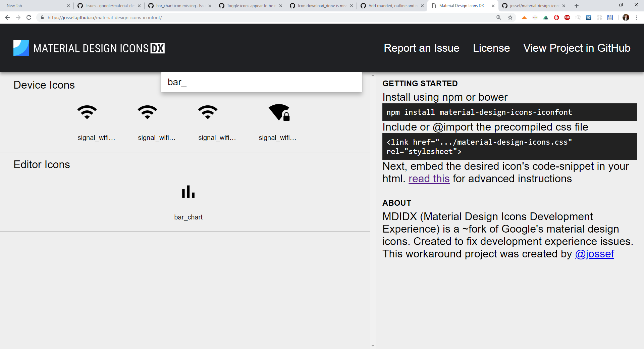644x349 pixels.
Task: Click the address bar URL
Action: [x=105, y=17]
